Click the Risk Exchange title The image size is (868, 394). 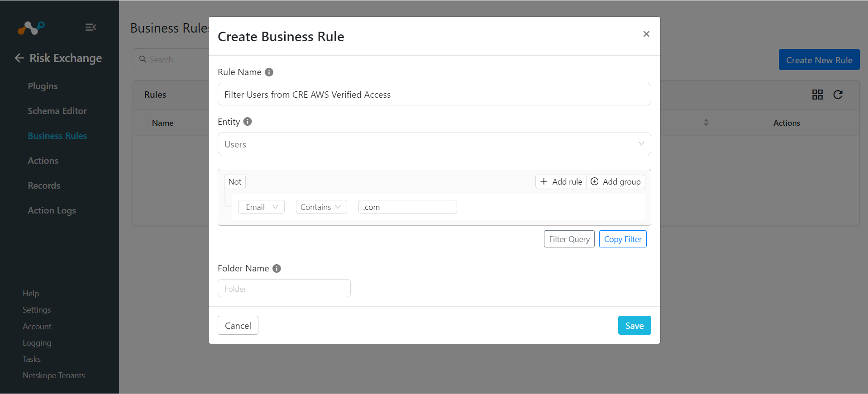click(66, 58)
